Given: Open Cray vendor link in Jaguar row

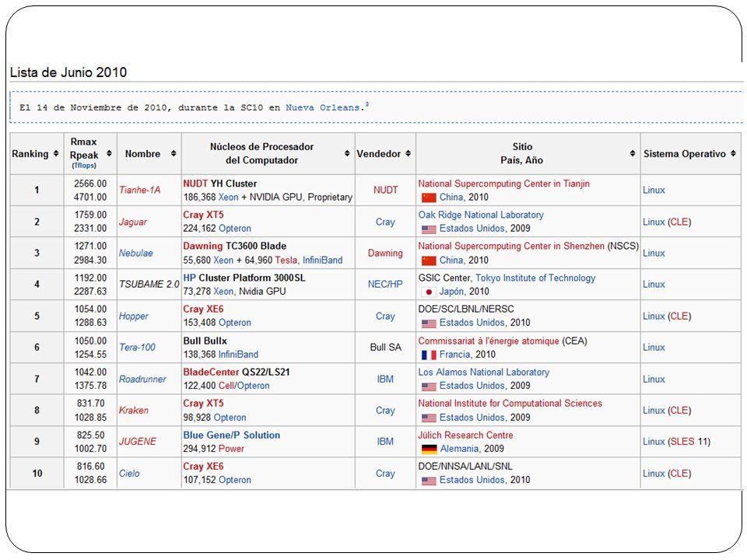Looking at the screenshot, I should click(385, 222).
